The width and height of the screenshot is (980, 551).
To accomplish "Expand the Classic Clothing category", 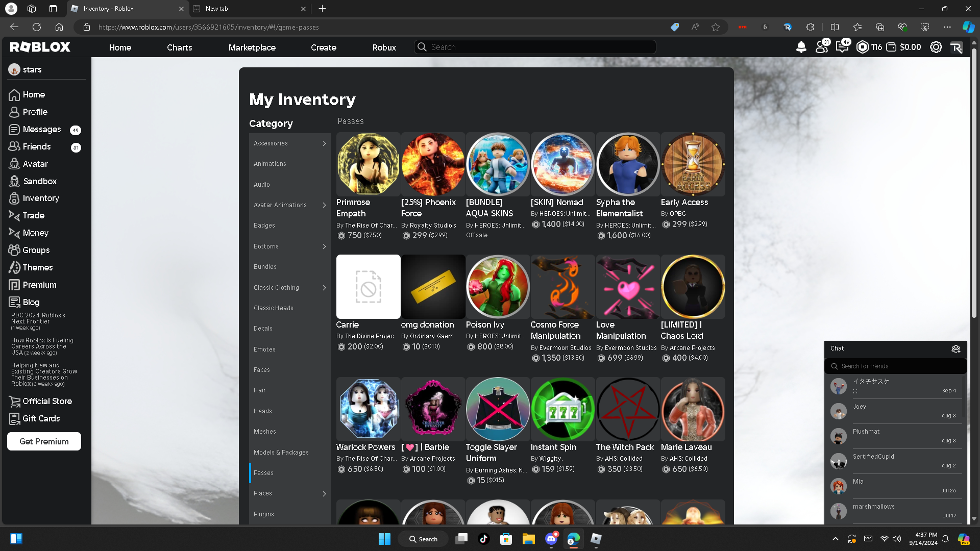I will click(x=324, y=288).
